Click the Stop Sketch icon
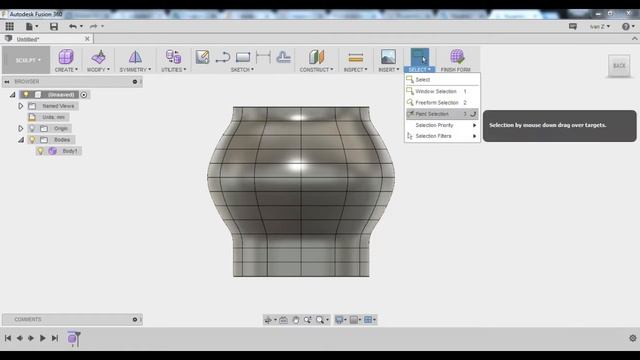Viewport: 640px width, 360px height. pos(284,57)
